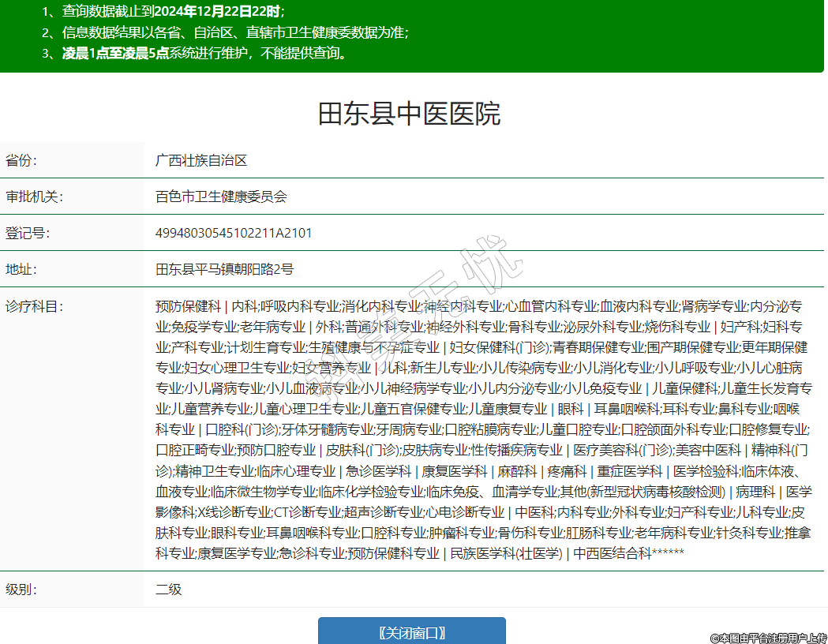Viewport: 828px width, 644px height.
Task: Click the 关闭窗口 button
Action: pos(411,632)
